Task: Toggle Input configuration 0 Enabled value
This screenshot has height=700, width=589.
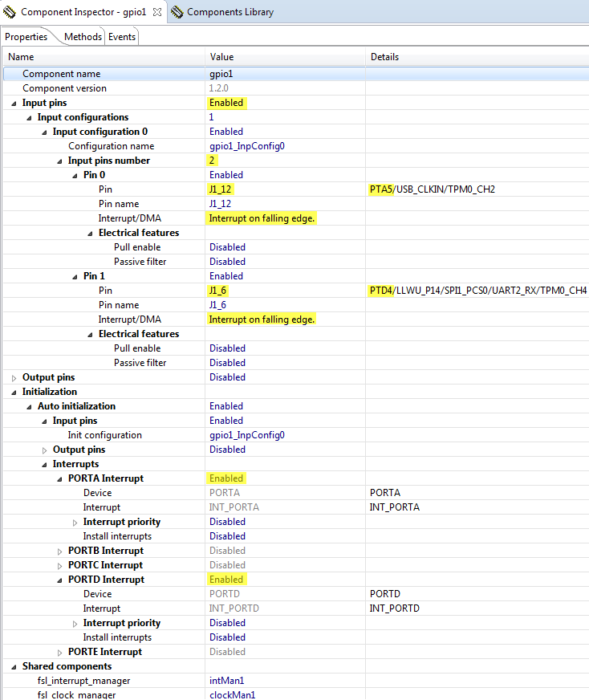Action: 226,132
